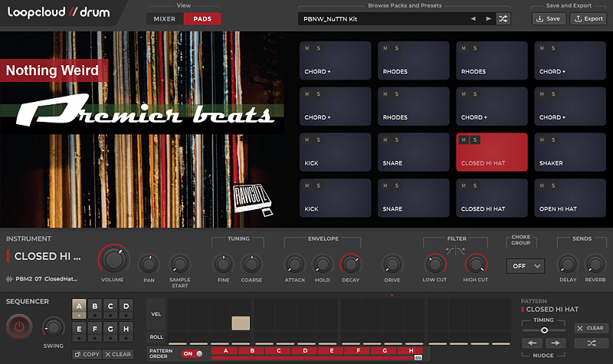The width and height of the screenshot is (613, 364).
Task: Solo the Shaker pad
Action: click(553, 139)
